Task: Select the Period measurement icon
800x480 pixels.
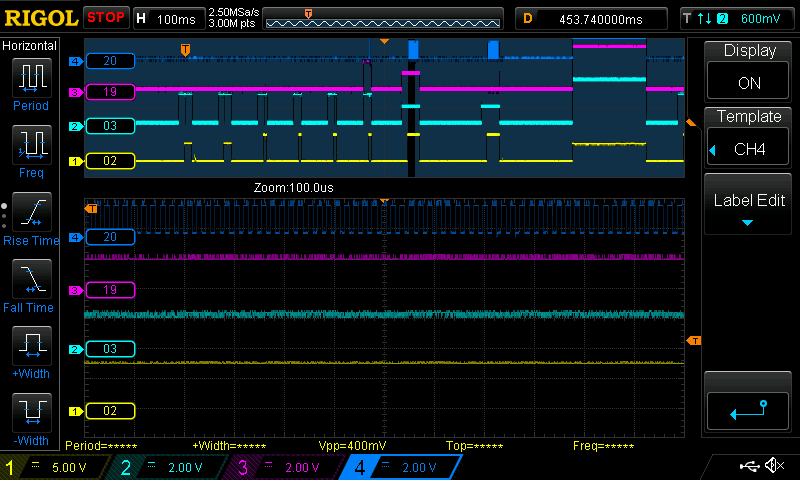Action: tap(31, 77)
